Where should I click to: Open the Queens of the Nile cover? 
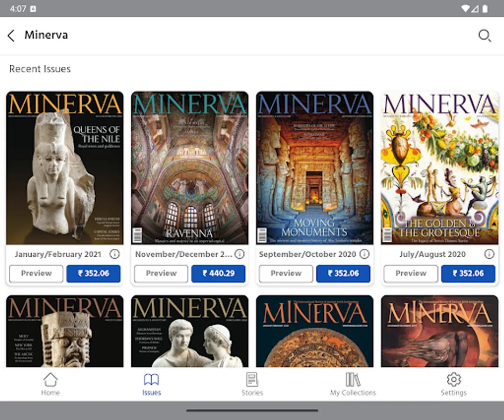(x=64, y=168)
